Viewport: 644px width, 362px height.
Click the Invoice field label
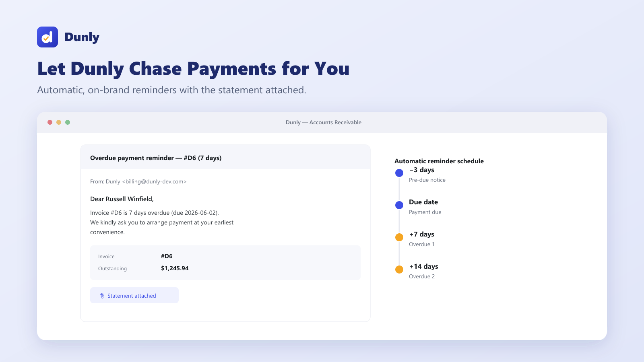[x=106, y=257]
